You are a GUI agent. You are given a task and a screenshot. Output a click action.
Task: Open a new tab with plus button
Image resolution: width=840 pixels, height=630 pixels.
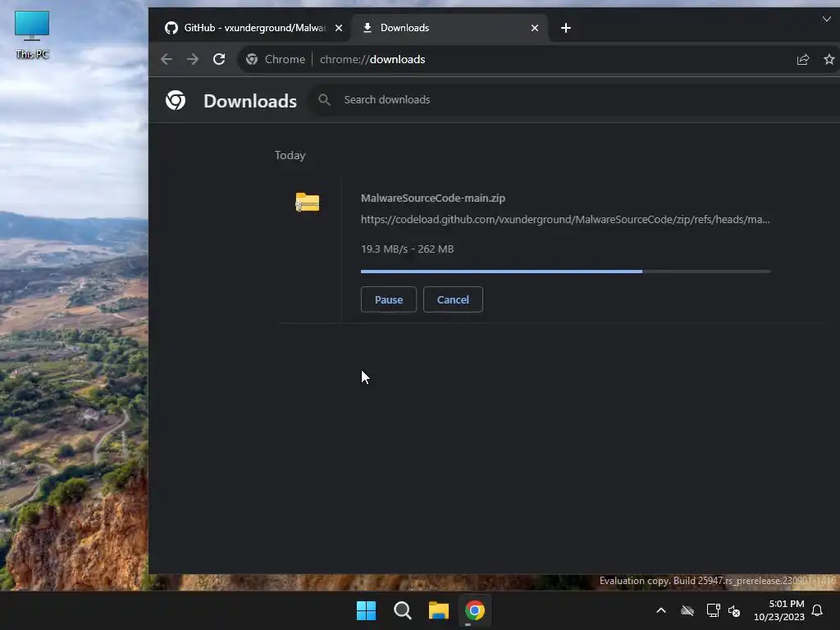[x=566, y=28]
